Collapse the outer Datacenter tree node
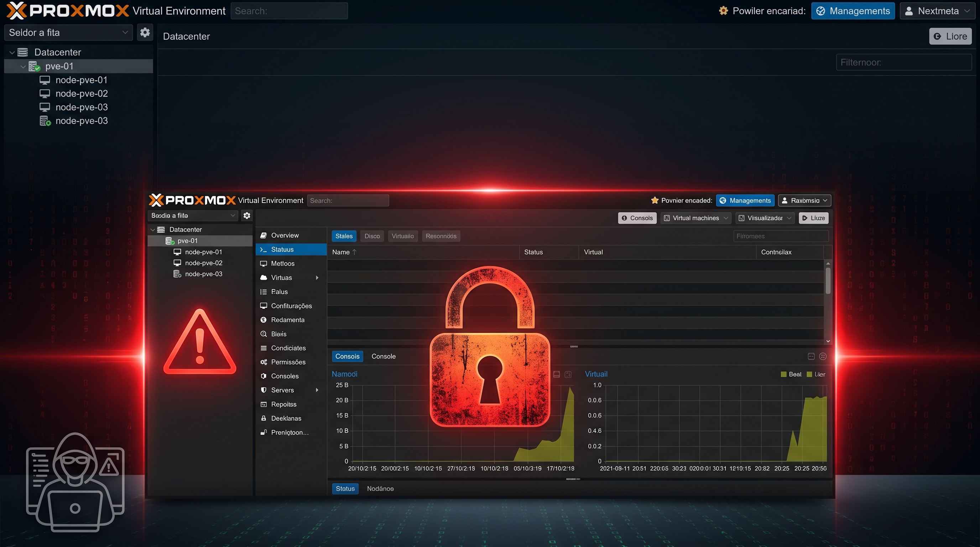Viewport: 980px width, 547px height. coord(12,52)
